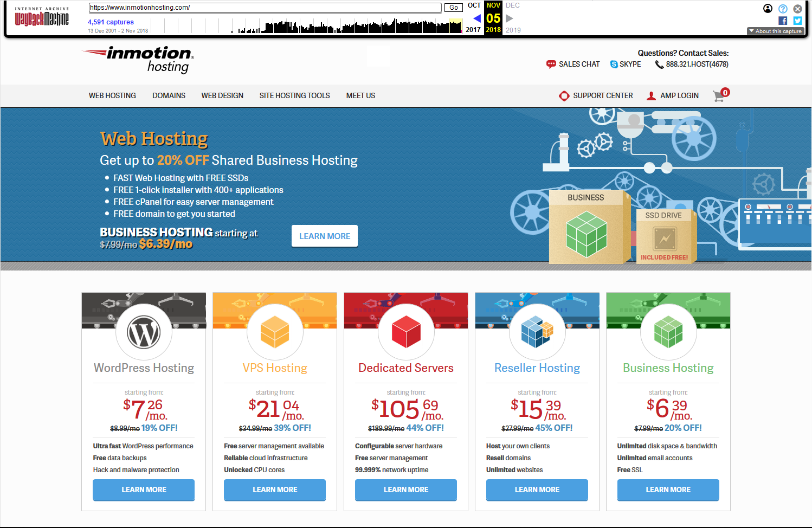Click the Sales Chat speech bubble icon
812x528 pixels.
click(551, 64)
